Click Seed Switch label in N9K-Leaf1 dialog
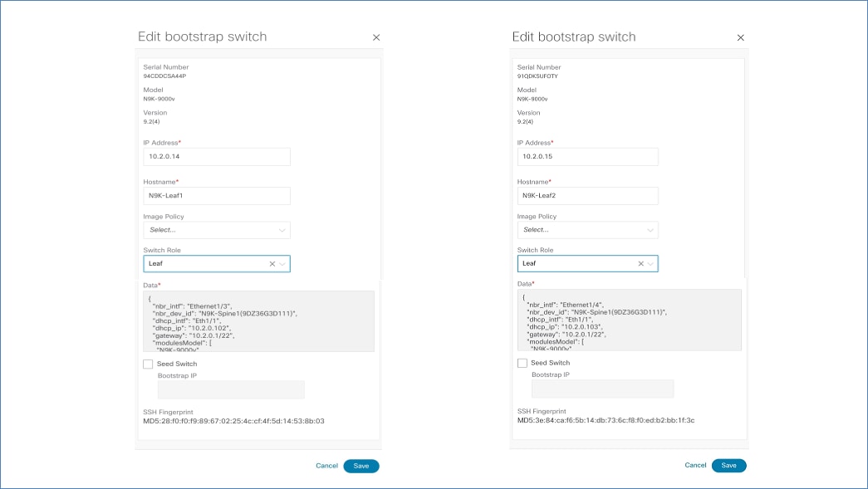The image size is (868, 489). pyautogui.click(x=177, y=364)
